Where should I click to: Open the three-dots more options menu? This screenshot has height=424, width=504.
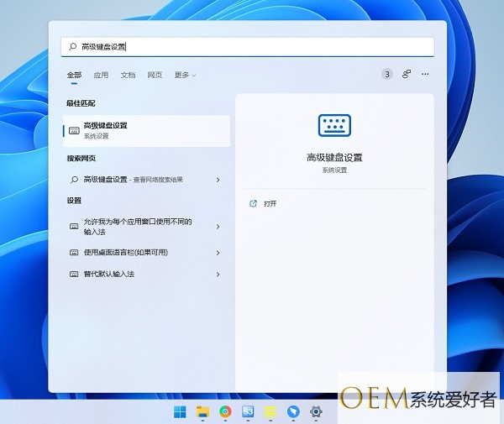click(x=425, y=74)
